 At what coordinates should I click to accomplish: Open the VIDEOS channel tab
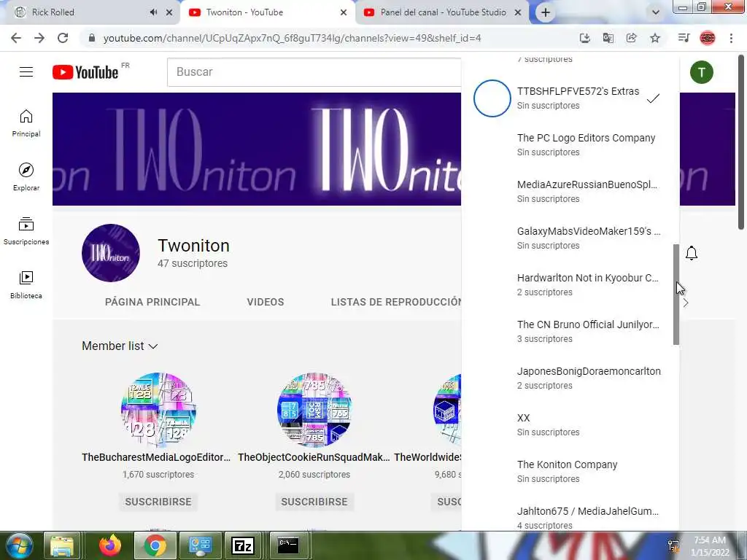pyautogui.click(x=266, y=302)
